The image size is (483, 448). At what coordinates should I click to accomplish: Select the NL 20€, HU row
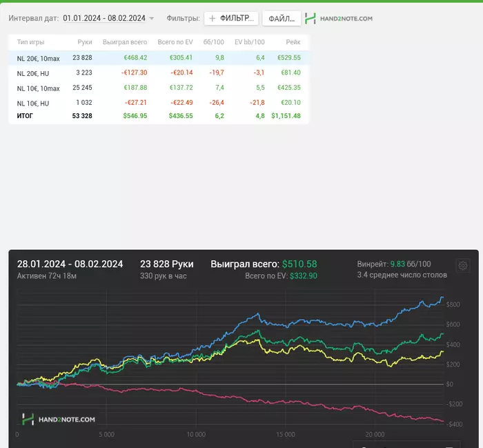pos(159,72)
